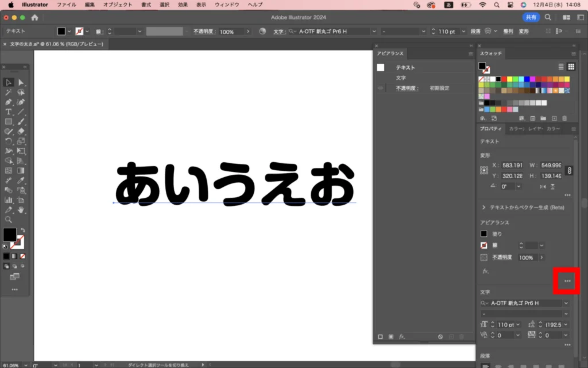Click the swap fill and stroke arrow
588x368 pixels.
click(22, 230)
